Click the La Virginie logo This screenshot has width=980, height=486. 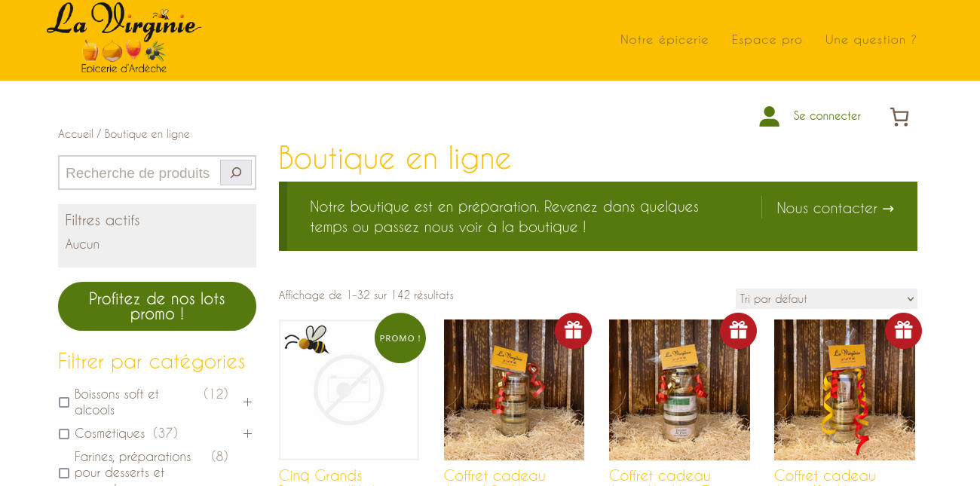pos(124,39)
